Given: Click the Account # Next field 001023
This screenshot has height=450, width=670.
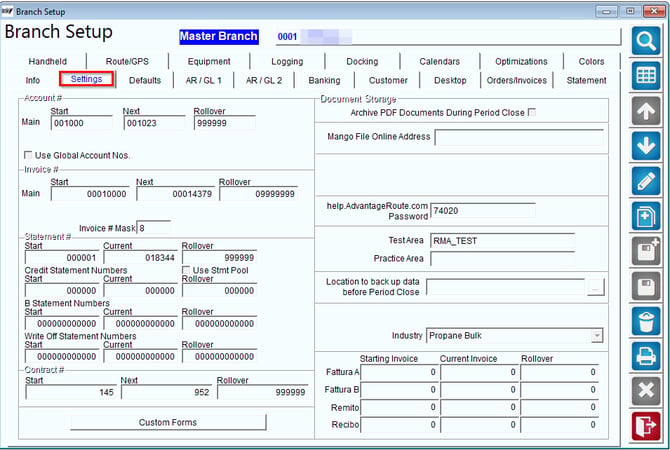Looking at the screenshot, I should pyautogui.click(x=155, y=123).
